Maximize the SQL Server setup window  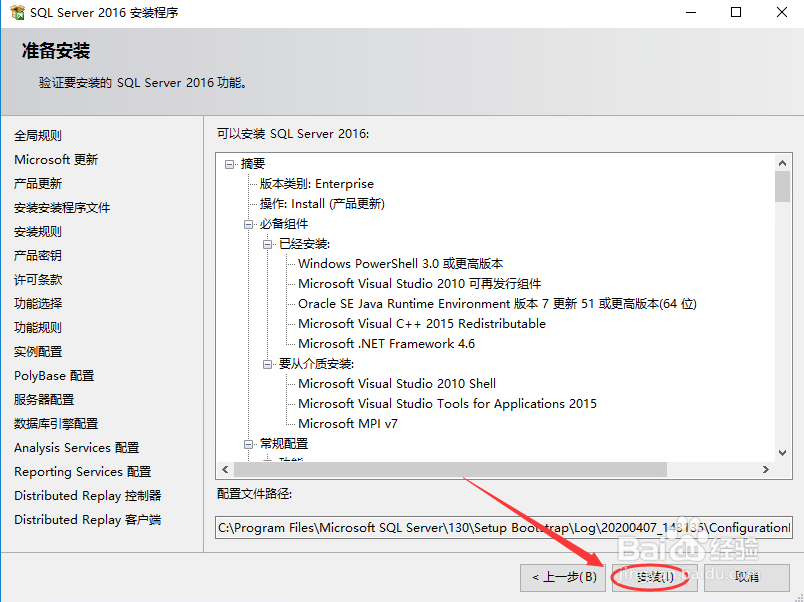[736, 12]
